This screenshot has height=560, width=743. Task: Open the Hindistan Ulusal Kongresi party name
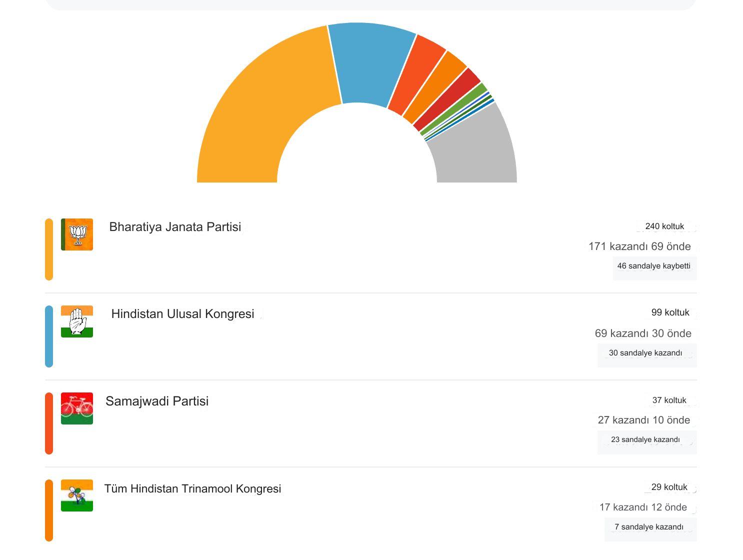[182, 314]
